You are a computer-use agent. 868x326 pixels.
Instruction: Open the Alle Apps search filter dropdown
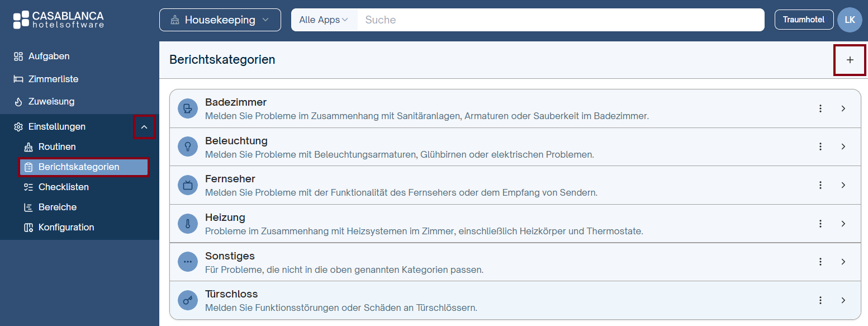(324, 20)
